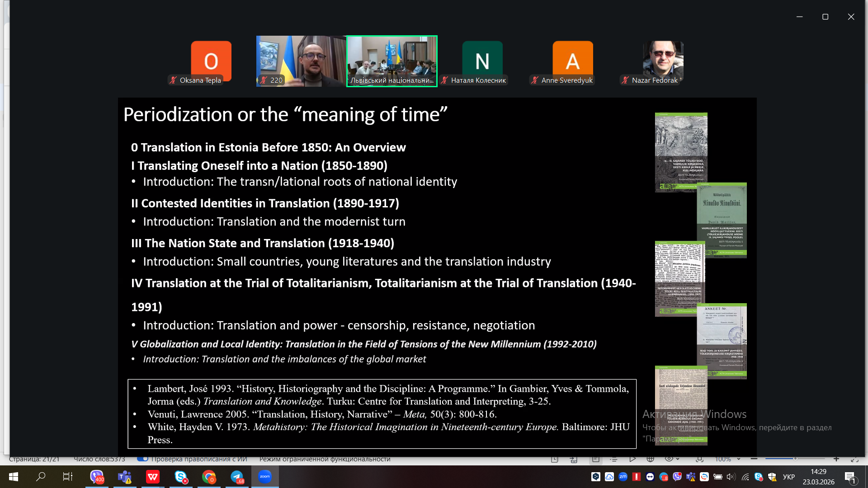Click the zoom slider track
This screenshot has width=868, height=488.
point(809,459)
